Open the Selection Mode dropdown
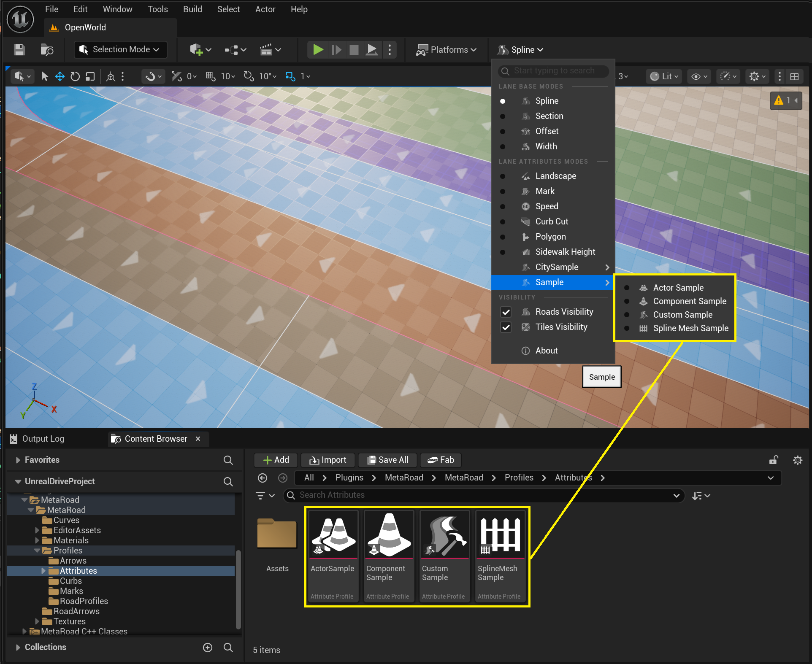Viewport: 812px width, 664px height. 120,49
